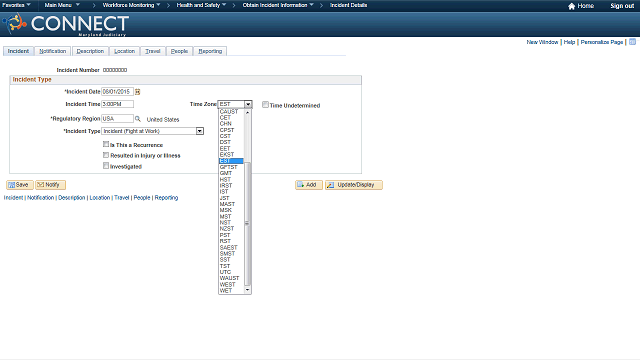Click the Sign out link
The width and height of the screenshot is (640, 360).
click(622, 6)
